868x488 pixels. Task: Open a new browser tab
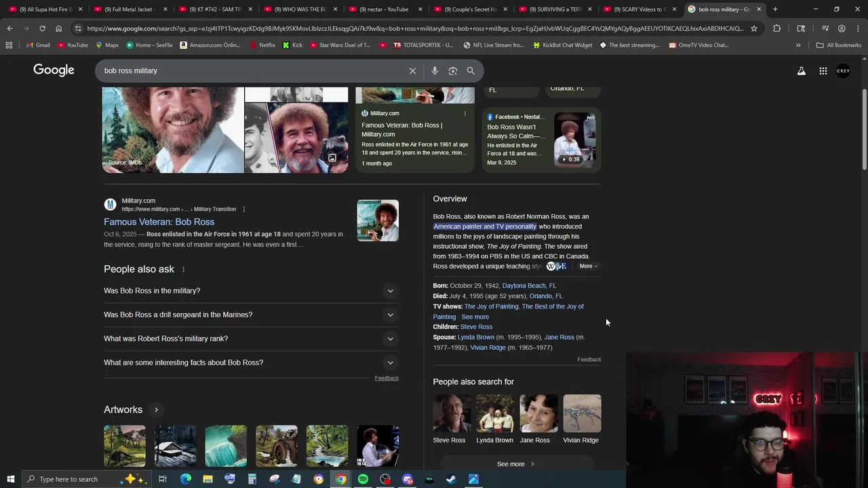[x=775, y=9]
